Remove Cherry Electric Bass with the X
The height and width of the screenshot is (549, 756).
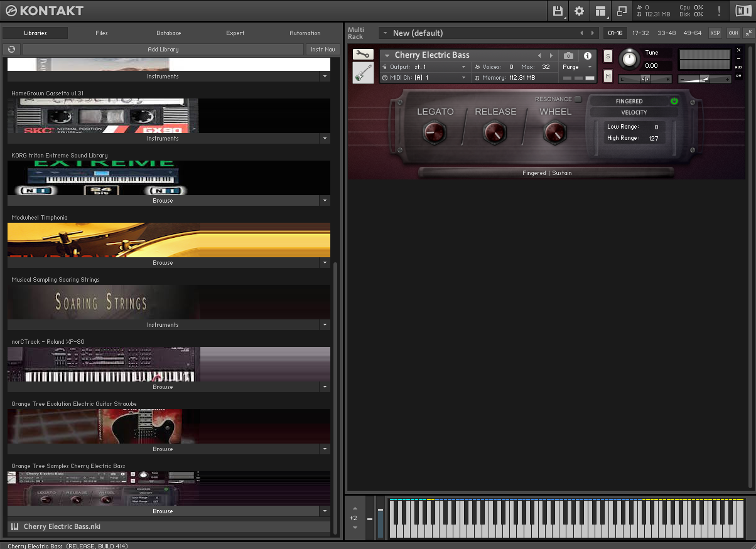(738, 50)
